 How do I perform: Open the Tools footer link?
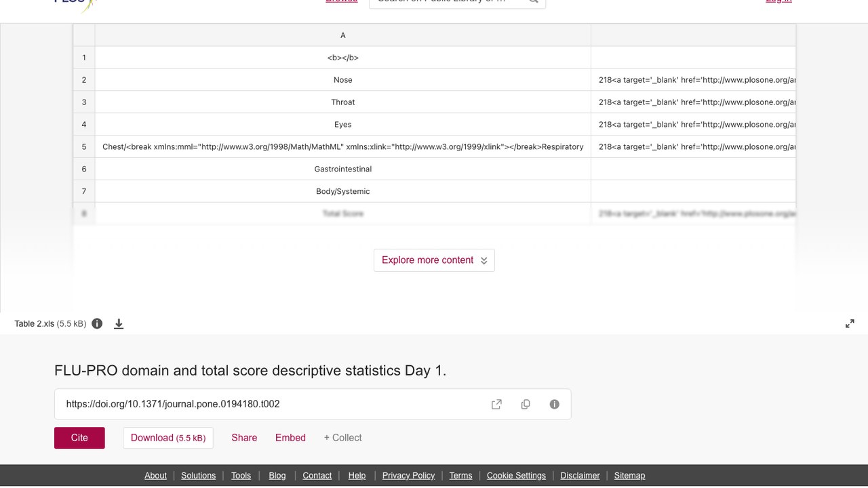[241, 476]
